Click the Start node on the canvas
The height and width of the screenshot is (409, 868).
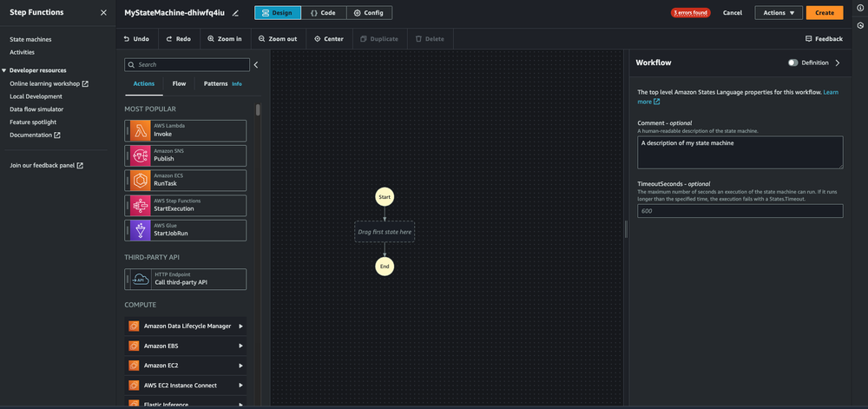coord(385,196)
